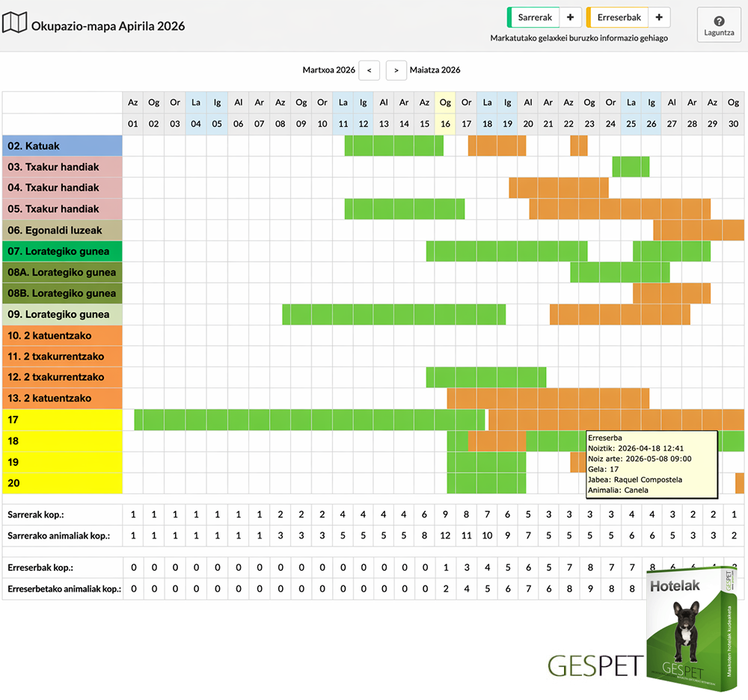Open the Laguntza help button
Image resolution: width=748 pixels, height=700 pixels.
click(x=719, y=25)
